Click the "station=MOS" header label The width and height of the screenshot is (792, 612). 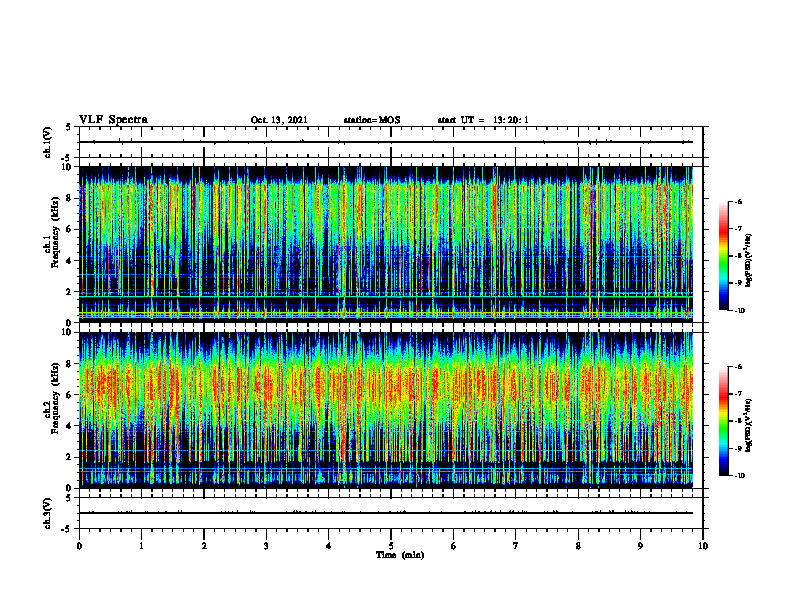pyautogui.click(x=372, y=120)
